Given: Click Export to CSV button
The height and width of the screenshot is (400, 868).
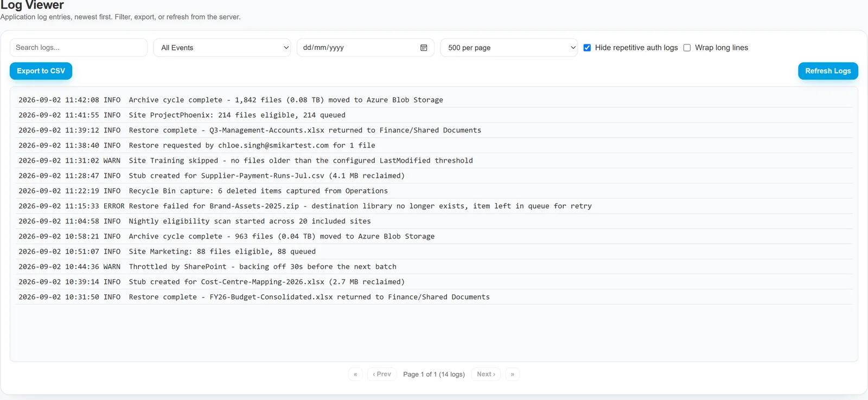Looking at the screenshot, I should click(x=41, y=71).
